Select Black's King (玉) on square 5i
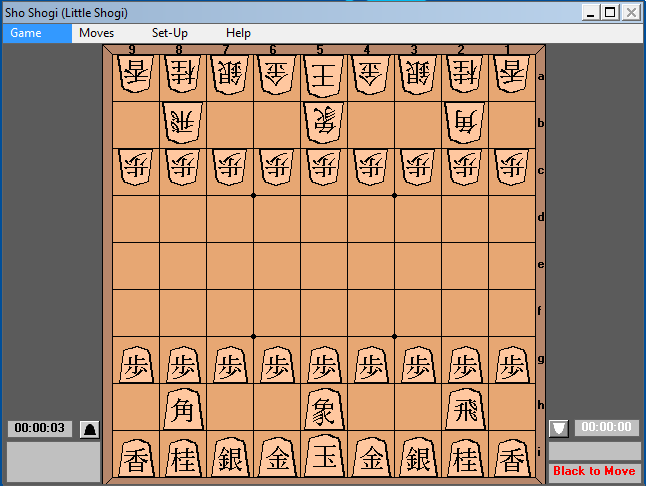 click(324, 456)
